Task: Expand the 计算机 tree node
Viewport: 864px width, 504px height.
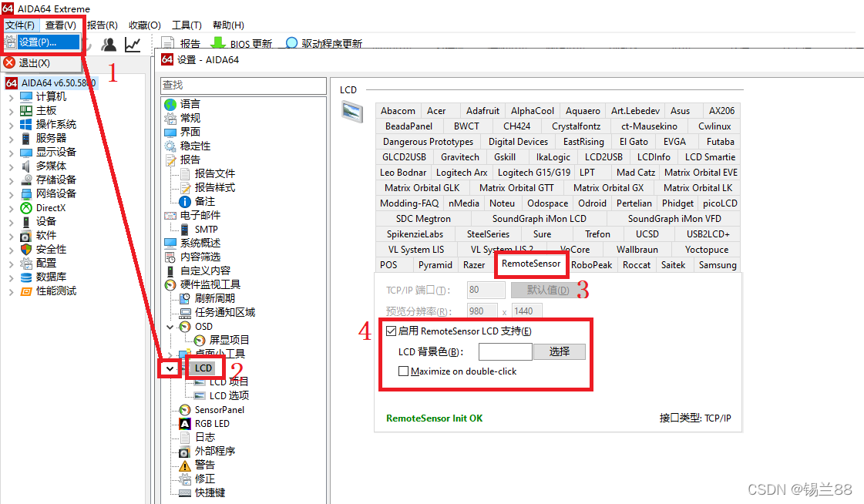Action: pyautogui.click(x=11, y=97)
